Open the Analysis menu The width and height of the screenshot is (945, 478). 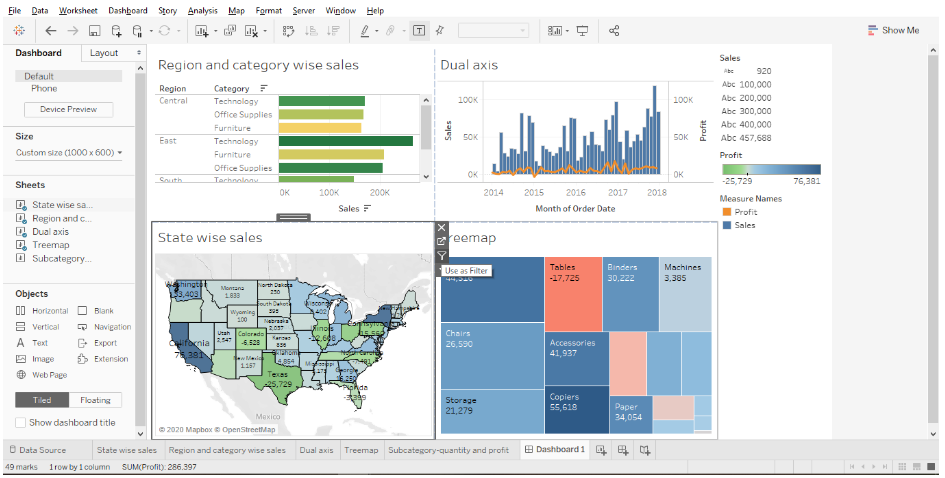(x=202, y=10)
